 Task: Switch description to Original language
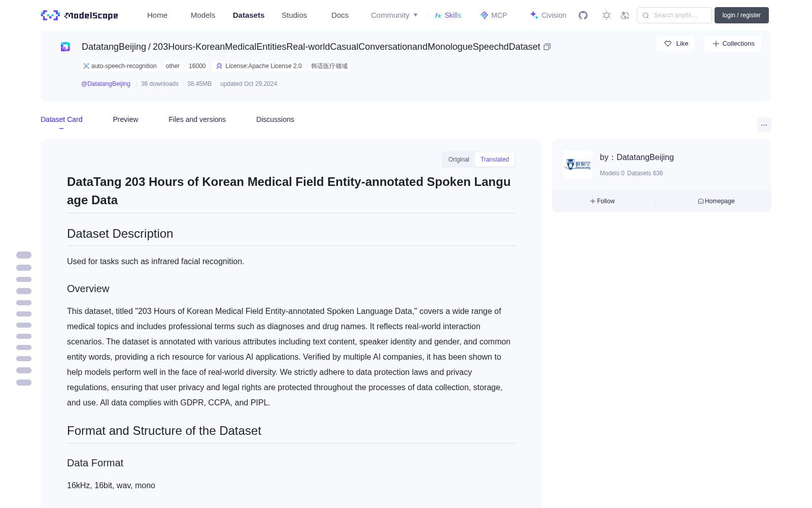459,160
